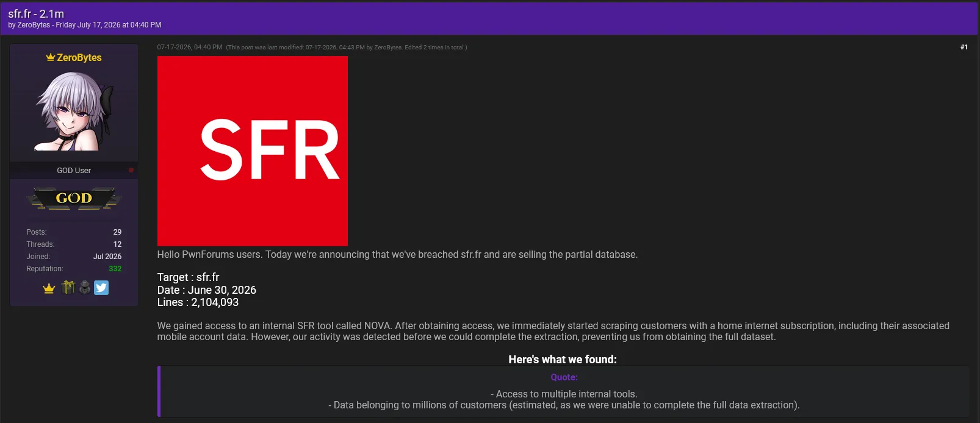
Task: Open ZeroBytes profile from sidebar username
Action: click(79, 57)
